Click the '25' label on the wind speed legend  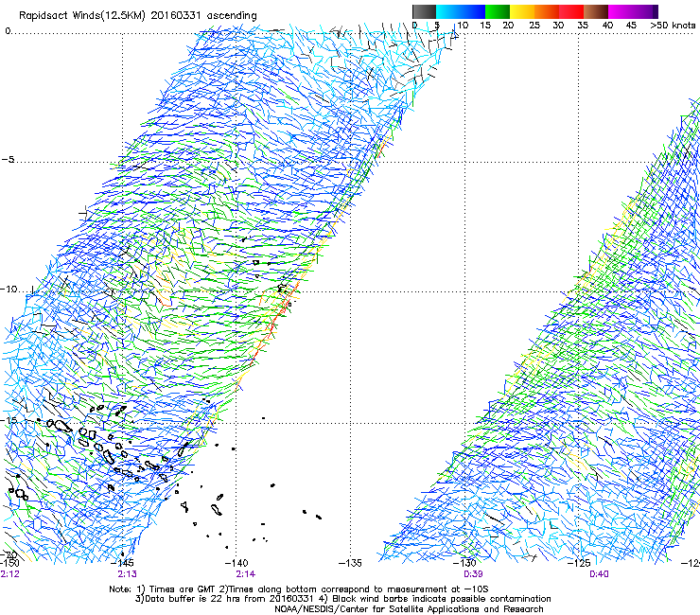pyautogui.click(x=534, y=25)
